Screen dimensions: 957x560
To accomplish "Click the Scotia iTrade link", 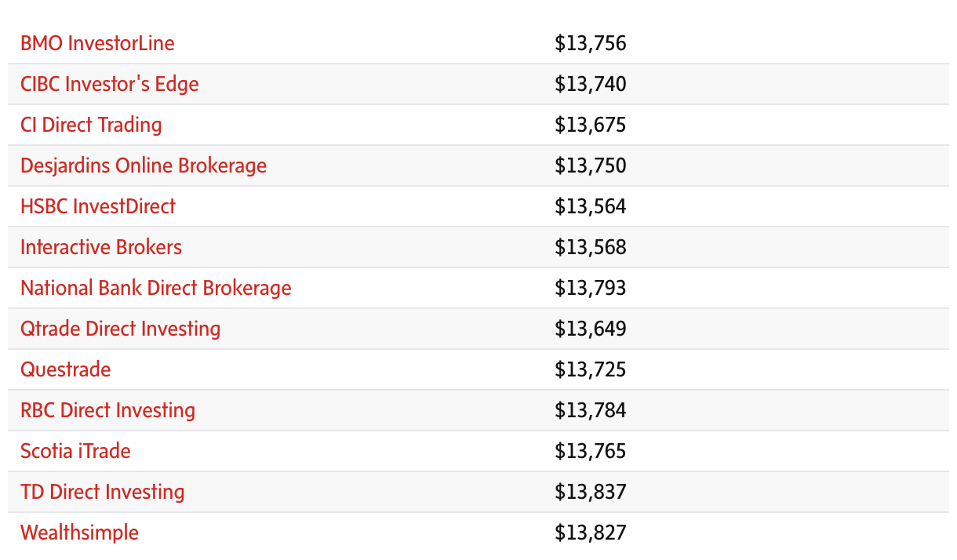I will 75,451.
